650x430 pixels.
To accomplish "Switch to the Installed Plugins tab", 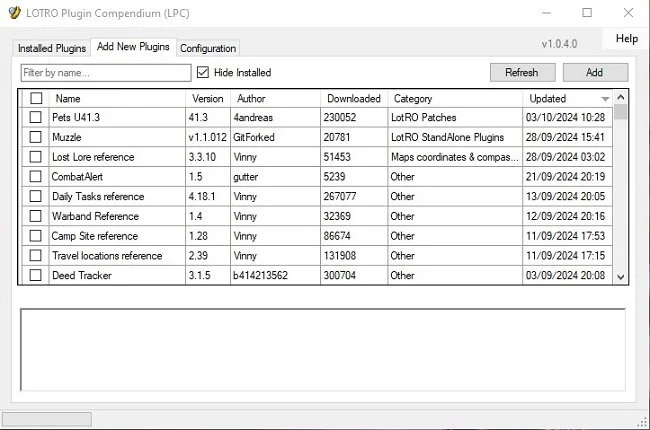I will 52,48.
